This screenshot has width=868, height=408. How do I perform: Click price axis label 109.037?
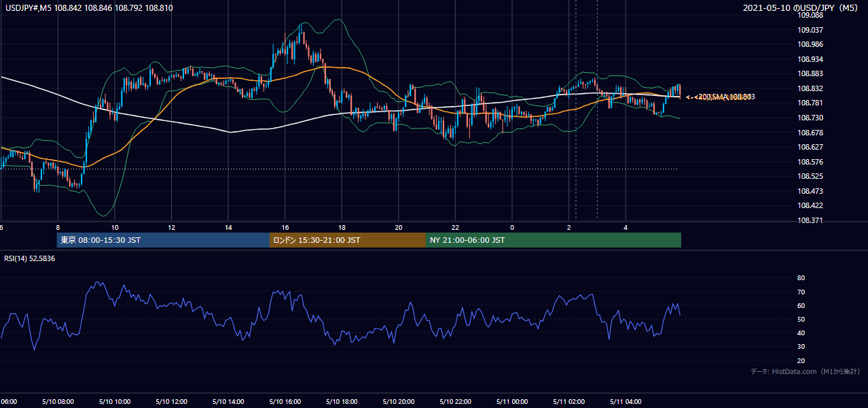[811, 30]
